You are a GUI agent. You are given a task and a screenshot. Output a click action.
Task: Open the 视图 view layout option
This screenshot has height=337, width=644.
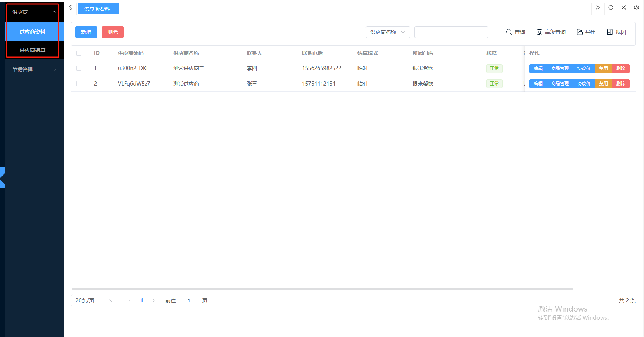coord(616,32)
